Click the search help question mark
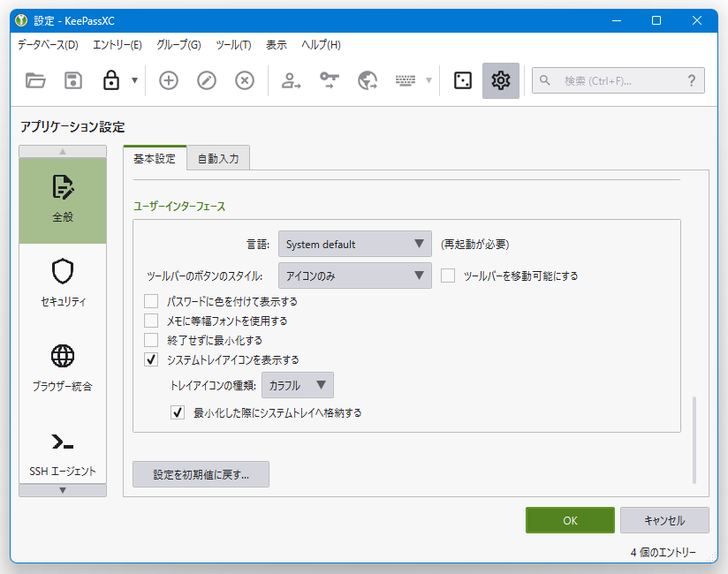The image size is (728, 574). coord(692,80)
